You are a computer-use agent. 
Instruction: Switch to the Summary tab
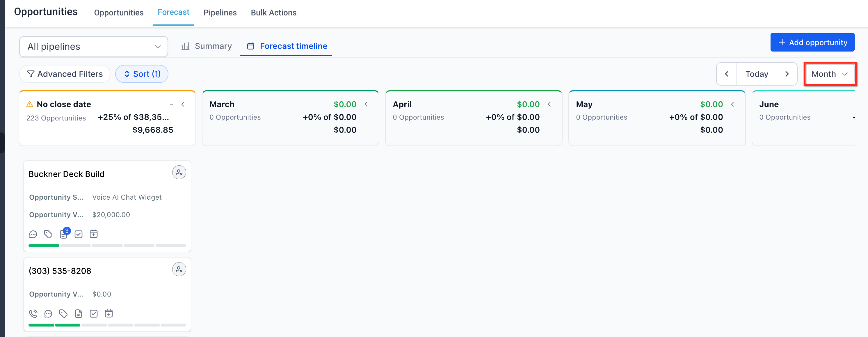[207, 46]
